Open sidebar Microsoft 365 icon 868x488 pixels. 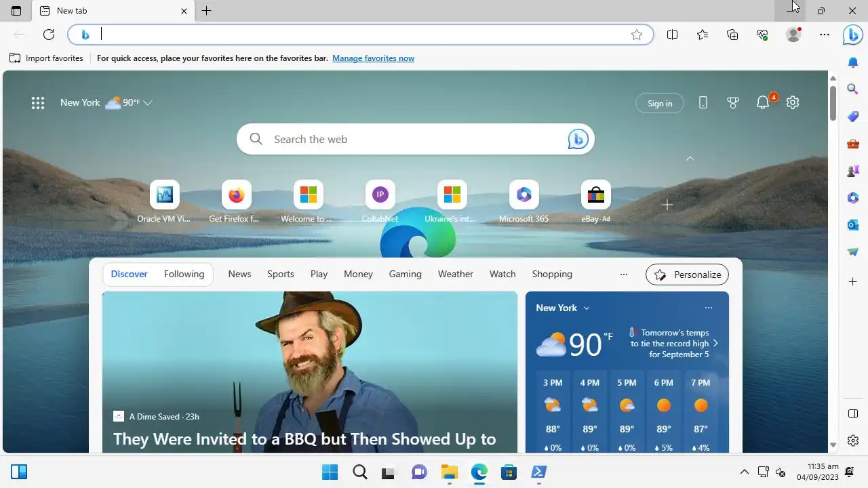(853, 198)
